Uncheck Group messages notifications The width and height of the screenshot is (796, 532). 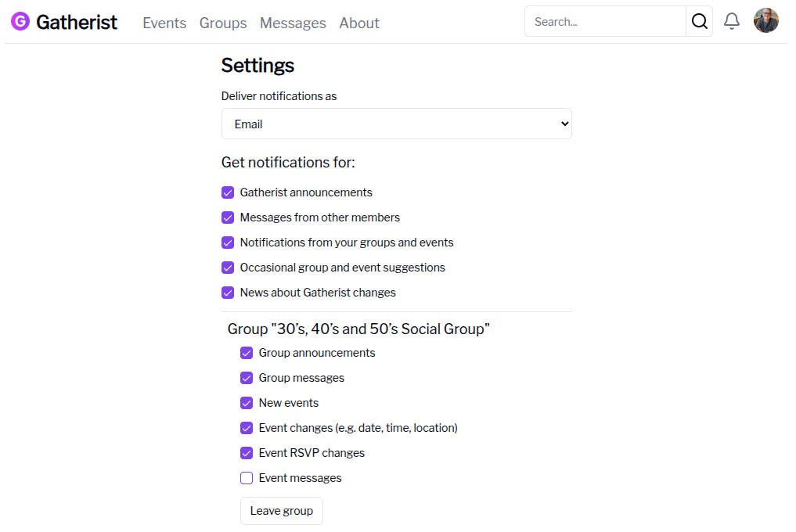click(x=247, y=377)
